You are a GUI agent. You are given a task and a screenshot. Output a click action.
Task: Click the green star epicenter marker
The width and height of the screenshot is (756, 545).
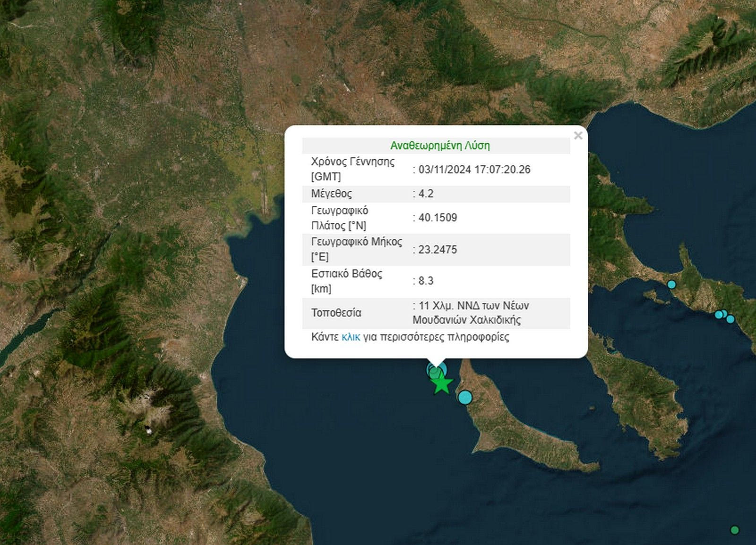click(442, 384)
